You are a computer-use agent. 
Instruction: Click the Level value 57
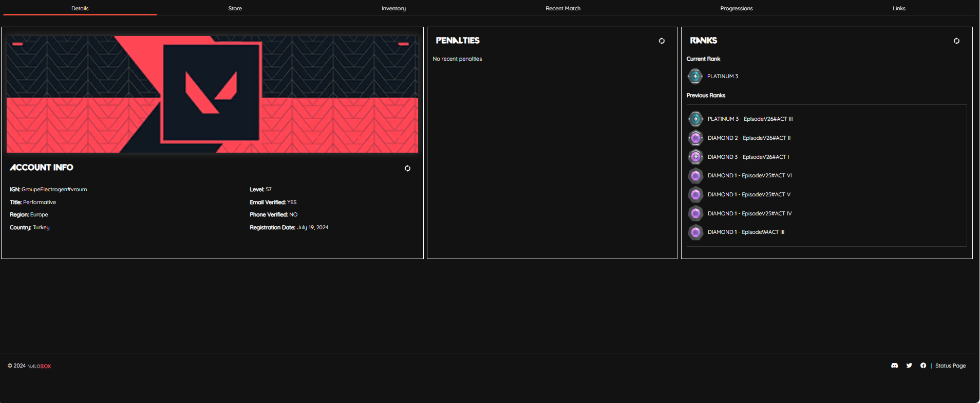coord(269,190)
